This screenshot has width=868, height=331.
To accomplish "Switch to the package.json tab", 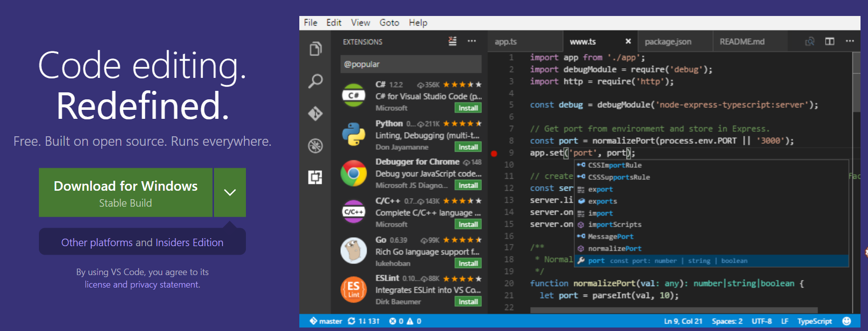I will pyautogui.click(x=675, y=41).
